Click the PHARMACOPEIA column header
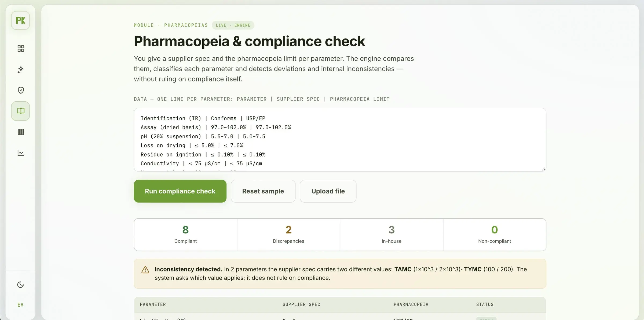The image size is (644, 320). (x=411, y=304)
